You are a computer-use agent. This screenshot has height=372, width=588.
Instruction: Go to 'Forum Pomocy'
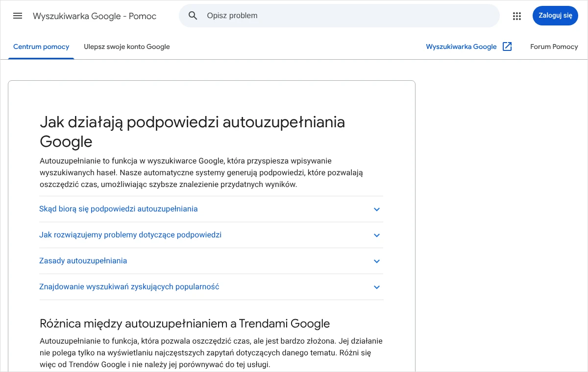coord(554,47)
